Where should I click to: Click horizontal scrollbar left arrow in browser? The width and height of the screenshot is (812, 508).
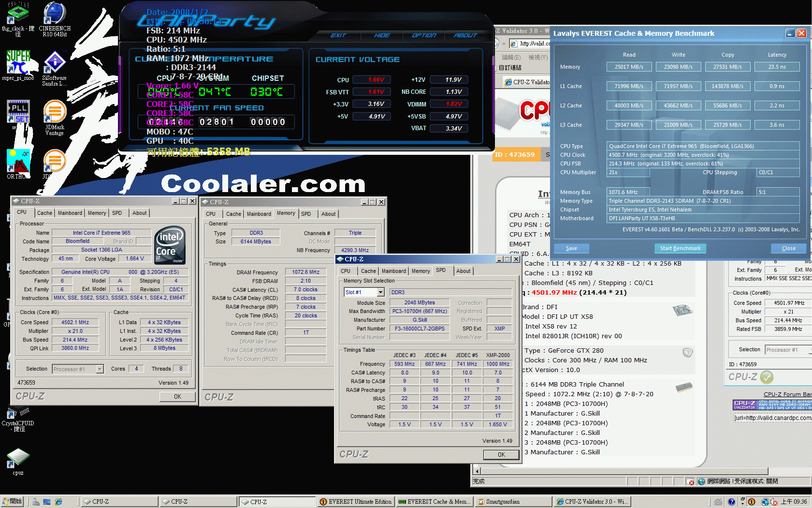(477, 471)
